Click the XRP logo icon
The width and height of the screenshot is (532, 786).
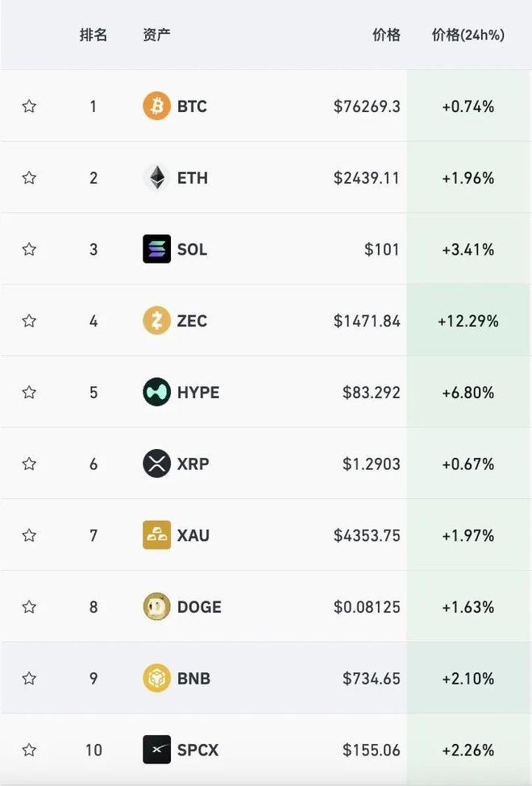(156, 464)
